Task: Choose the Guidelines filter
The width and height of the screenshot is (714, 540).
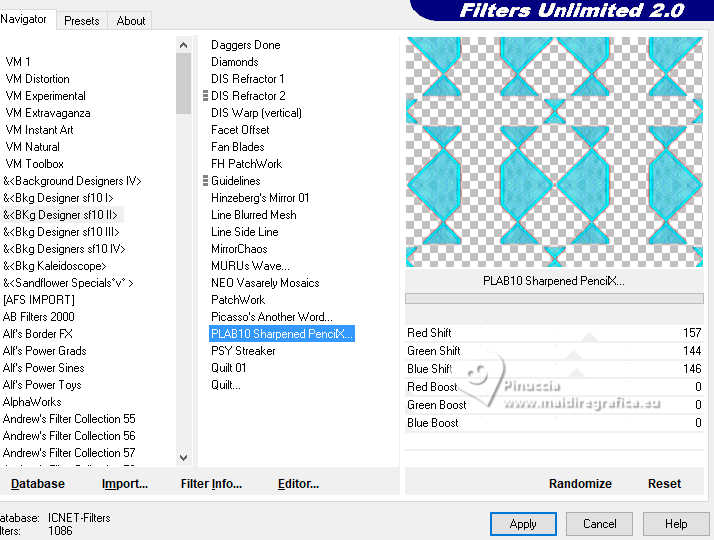Action: point(236,181)
